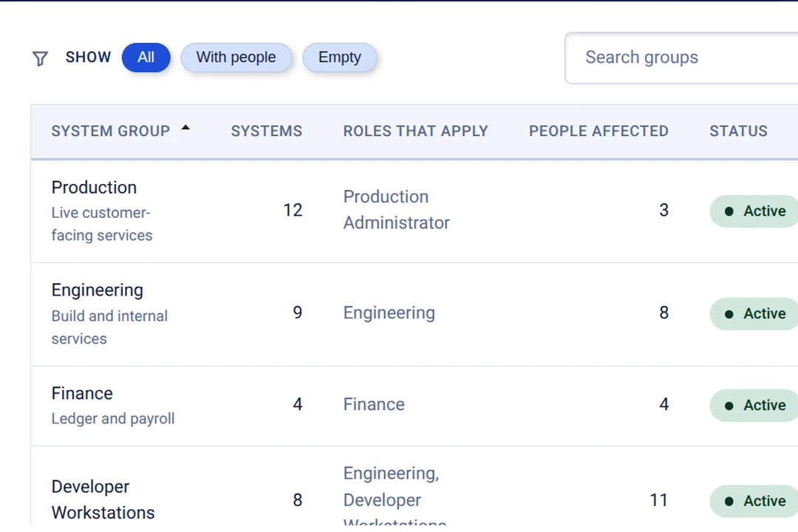
Task: Click 'Ledger and payroll' description
Action: [113, 418]
